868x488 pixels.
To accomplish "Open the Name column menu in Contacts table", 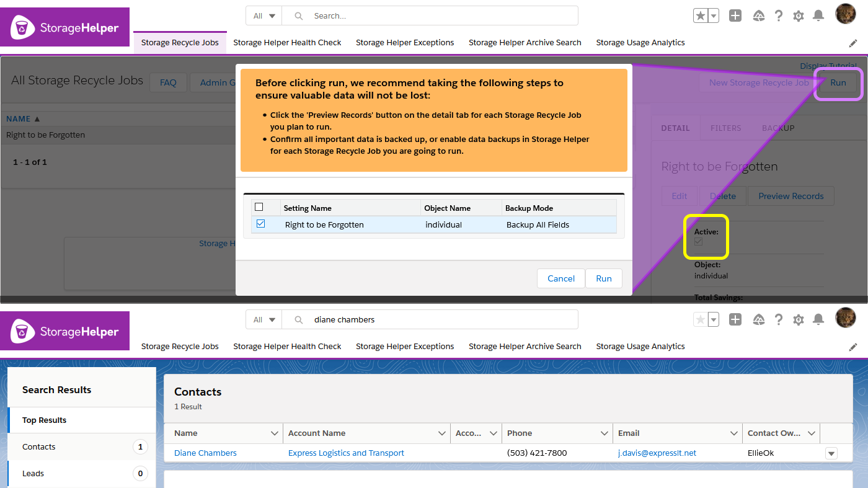I will click(275, 433).
